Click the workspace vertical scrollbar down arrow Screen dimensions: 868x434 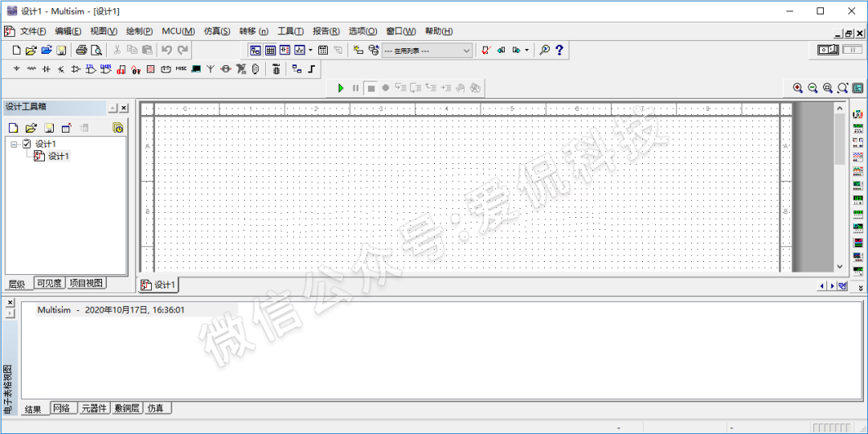[840, 266]
